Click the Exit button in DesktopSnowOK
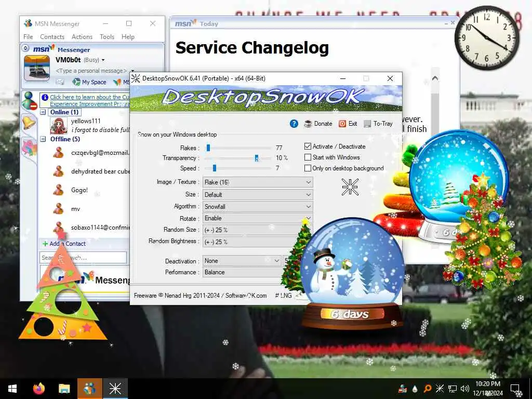 (348, 124)
